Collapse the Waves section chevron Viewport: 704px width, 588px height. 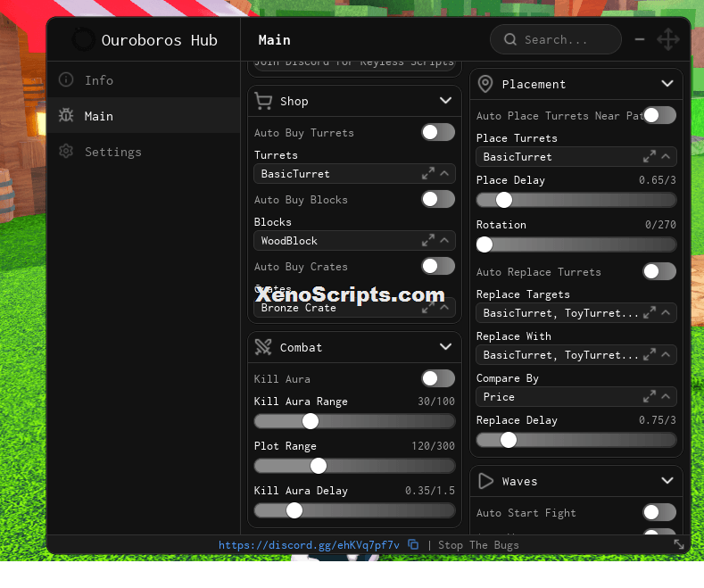click(667, 481)
